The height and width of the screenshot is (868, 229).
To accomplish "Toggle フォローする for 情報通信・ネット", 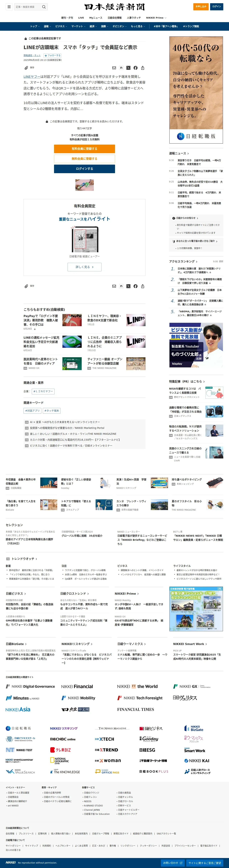I will tap(53, 56).
